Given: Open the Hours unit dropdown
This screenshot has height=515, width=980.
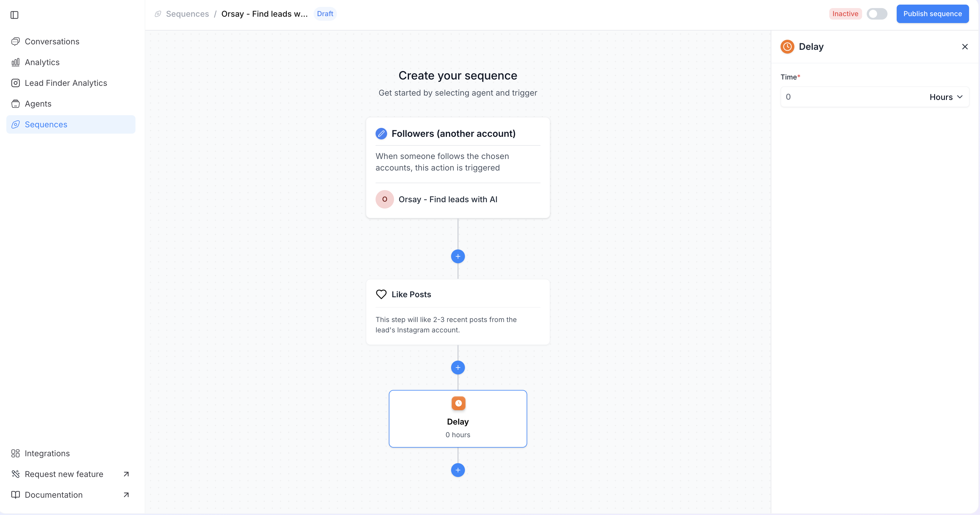Looking at the screenshot, I should point(946,97).
